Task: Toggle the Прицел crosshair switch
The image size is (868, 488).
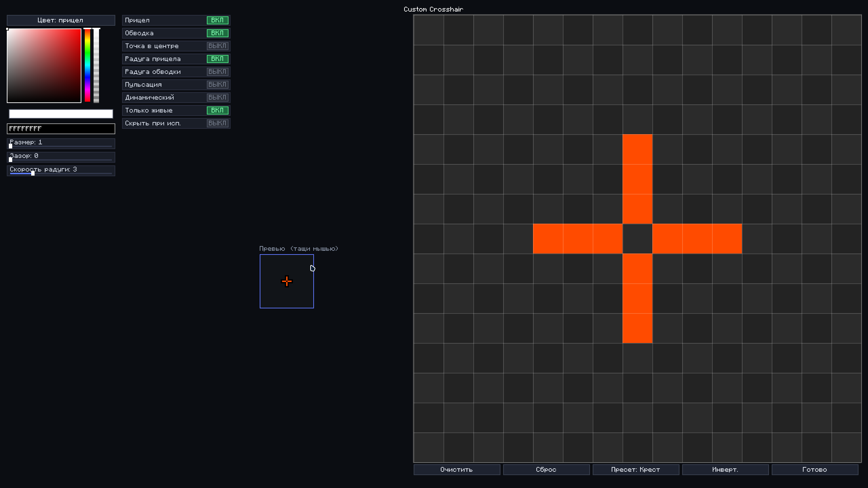Action: tap(217, 20)
